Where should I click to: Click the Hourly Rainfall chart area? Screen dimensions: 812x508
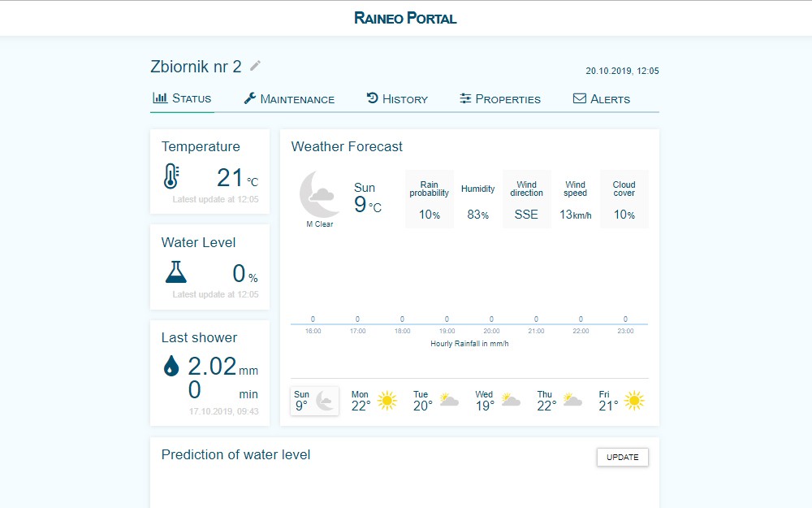tap(469, 317)
